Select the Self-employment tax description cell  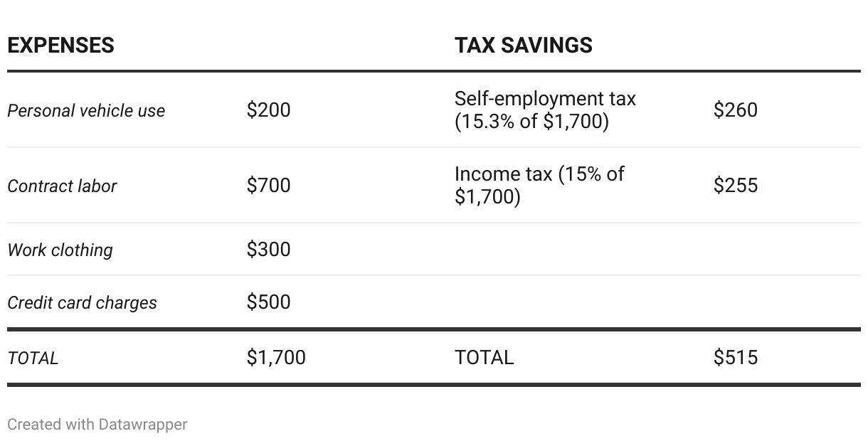tap(545, 110)
